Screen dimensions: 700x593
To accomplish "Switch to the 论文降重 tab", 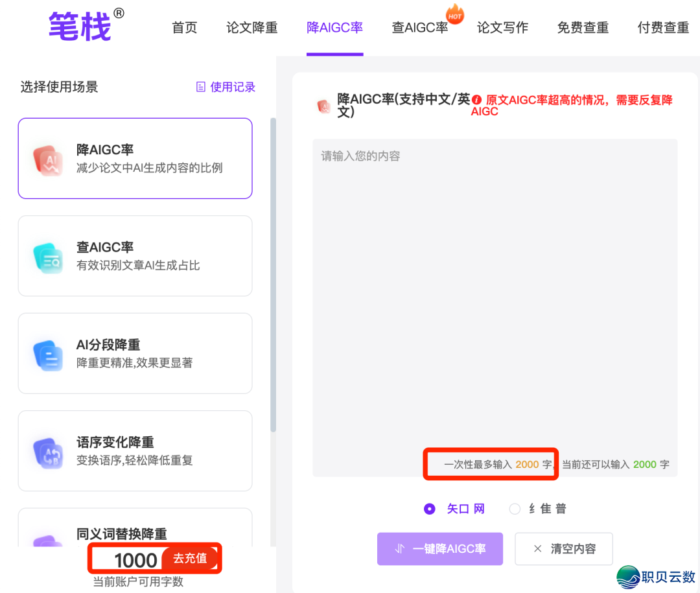I will (252, 28).
